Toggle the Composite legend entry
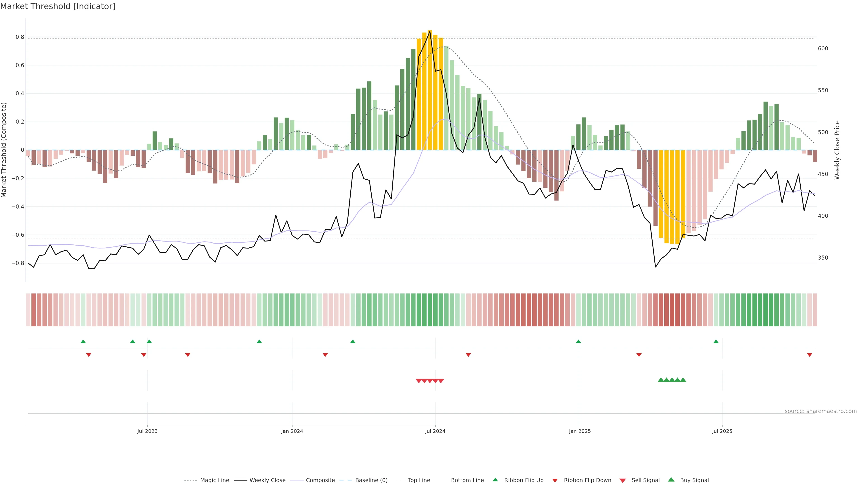Image resolution: width=868 pixels, height=488 pixels. pos(320,480)
